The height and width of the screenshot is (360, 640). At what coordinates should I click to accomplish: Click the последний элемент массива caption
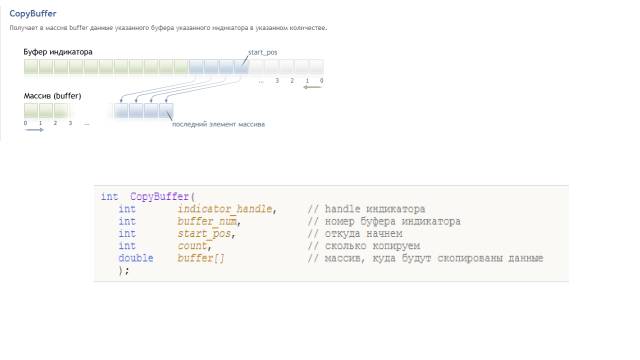218,124
